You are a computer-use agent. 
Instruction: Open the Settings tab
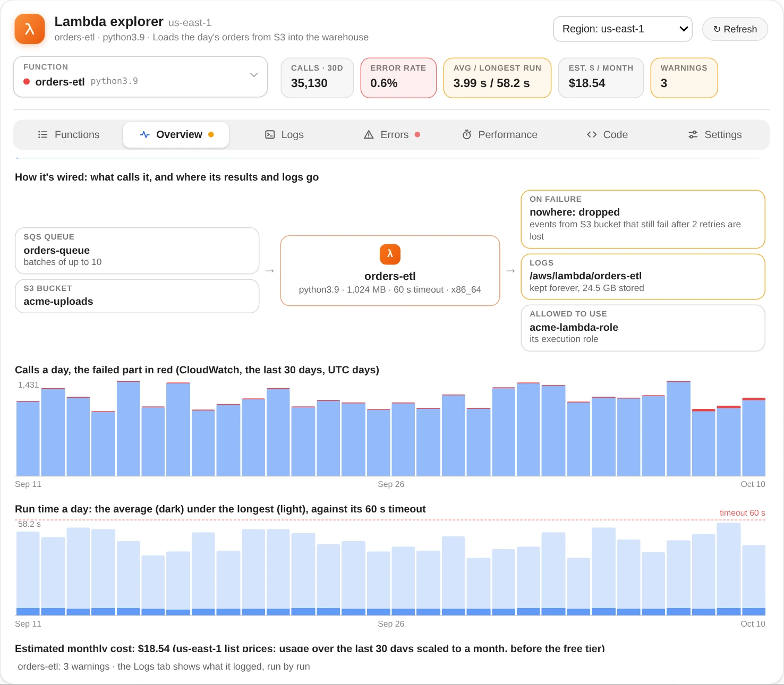(x=715, y=134)
